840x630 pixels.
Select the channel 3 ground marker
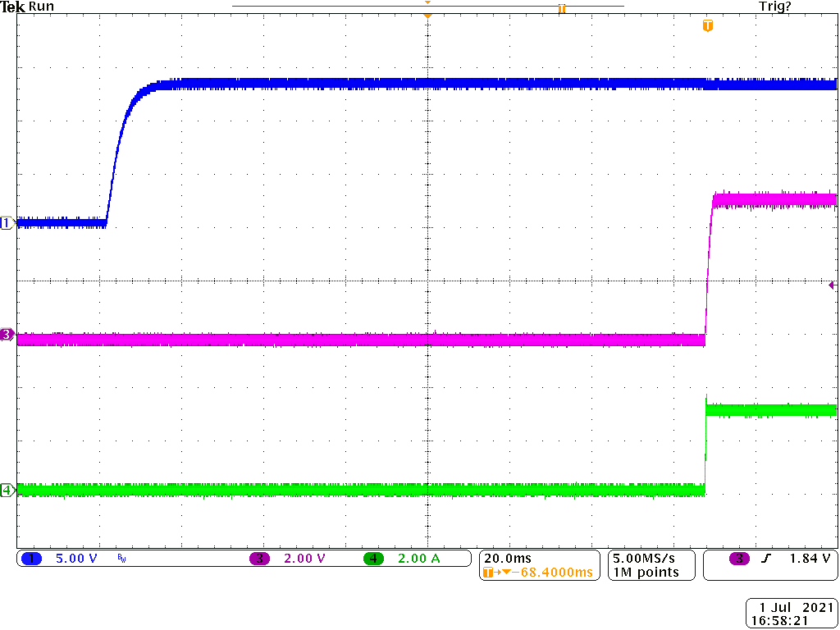tap(6, 335)
